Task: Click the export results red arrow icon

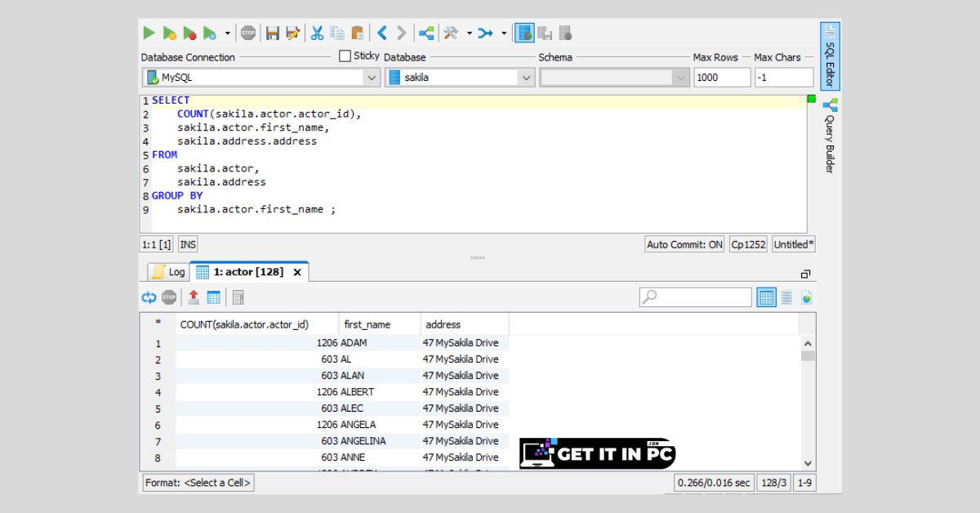Action: pyautogui.click(x=194, y=297)
